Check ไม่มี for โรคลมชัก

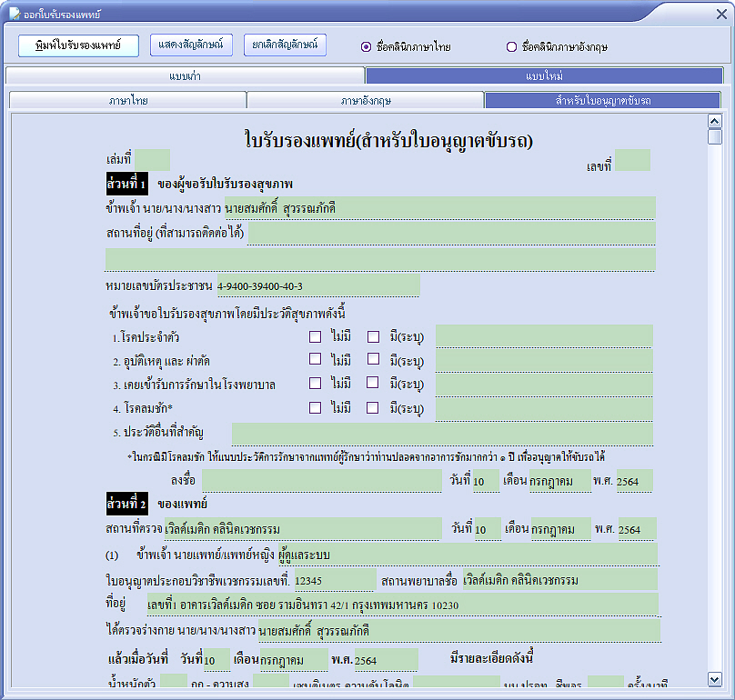click(315, 407)
